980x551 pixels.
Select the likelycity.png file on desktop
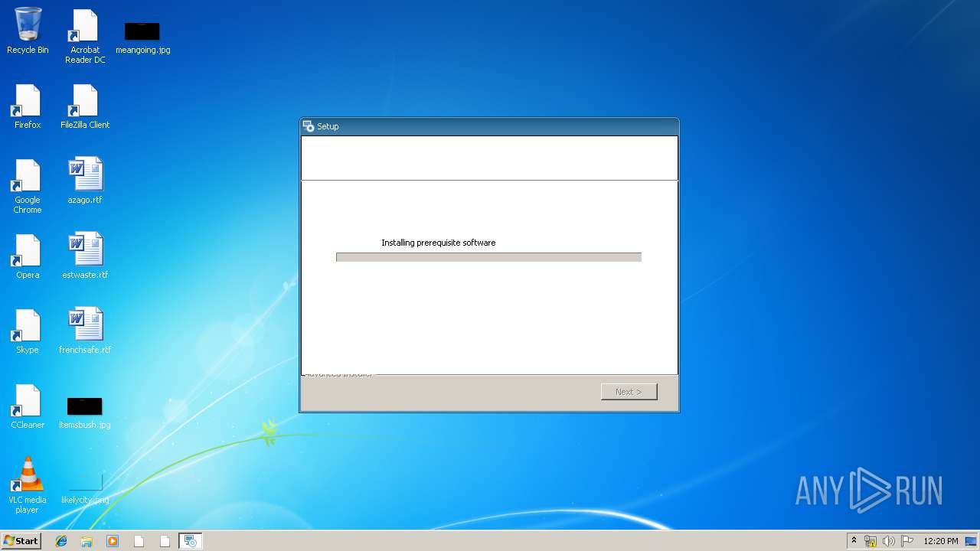click(85, 487)
